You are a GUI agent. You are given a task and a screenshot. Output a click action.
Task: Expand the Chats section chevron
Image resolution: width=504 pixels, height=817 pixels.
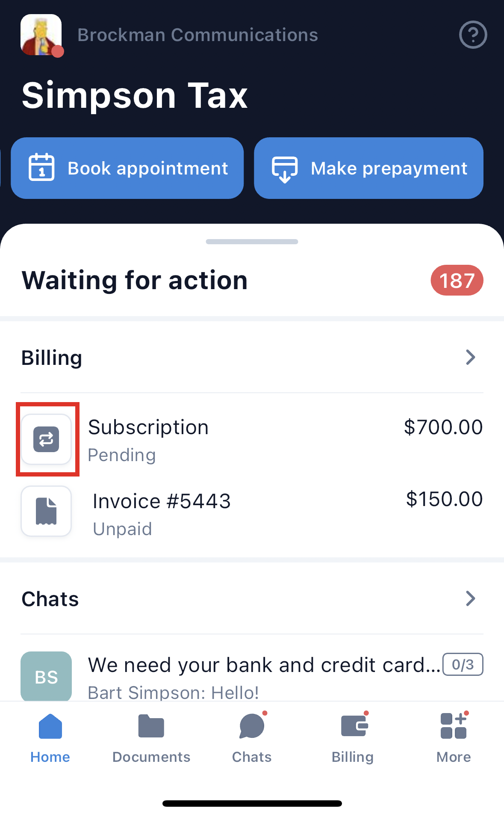(470, 599)
